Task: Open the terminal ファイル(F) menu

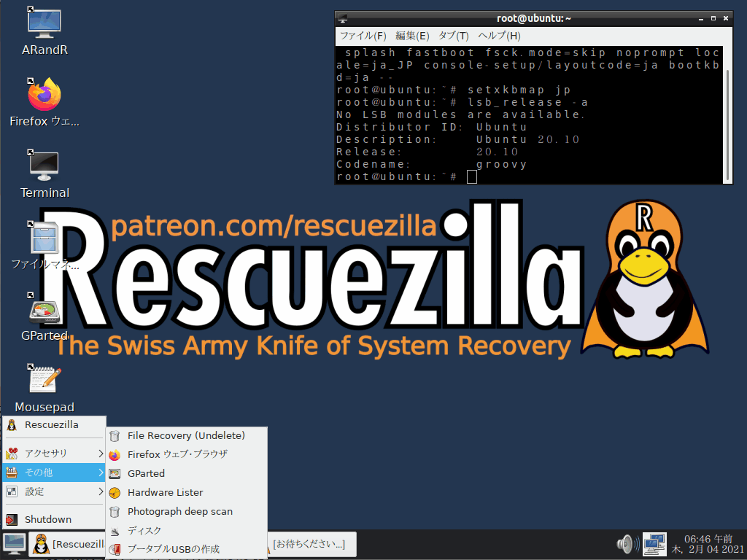Action: [363, 36]
